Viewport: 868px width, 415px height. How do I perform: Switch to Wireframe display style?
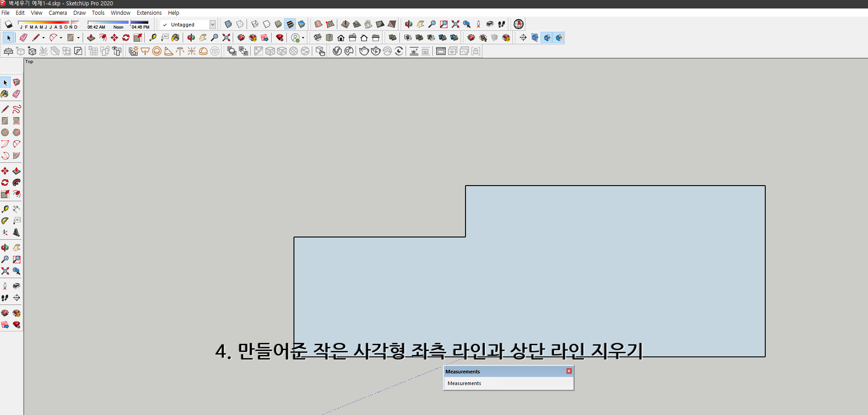pos(255,24)
